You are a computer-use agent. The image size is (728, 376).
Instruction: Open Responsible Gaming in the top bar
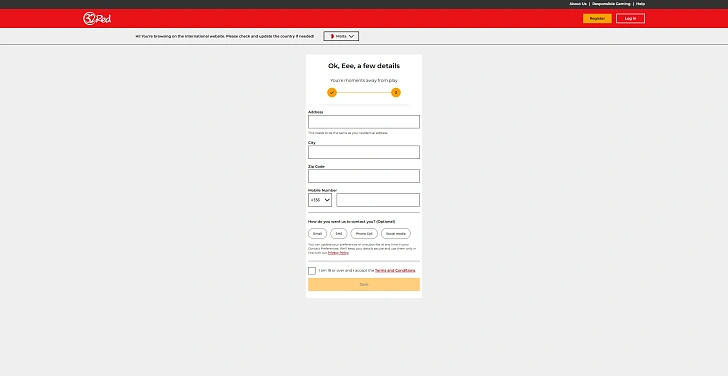coord(611,4)
